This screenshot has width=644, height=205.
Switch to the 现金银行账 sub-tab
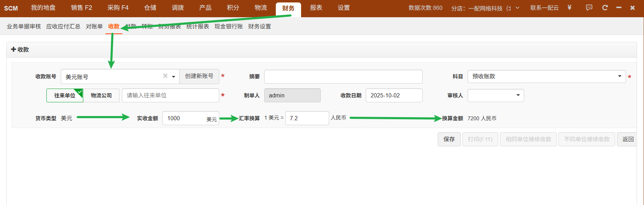pyautogui.click(x=228, y=26)
